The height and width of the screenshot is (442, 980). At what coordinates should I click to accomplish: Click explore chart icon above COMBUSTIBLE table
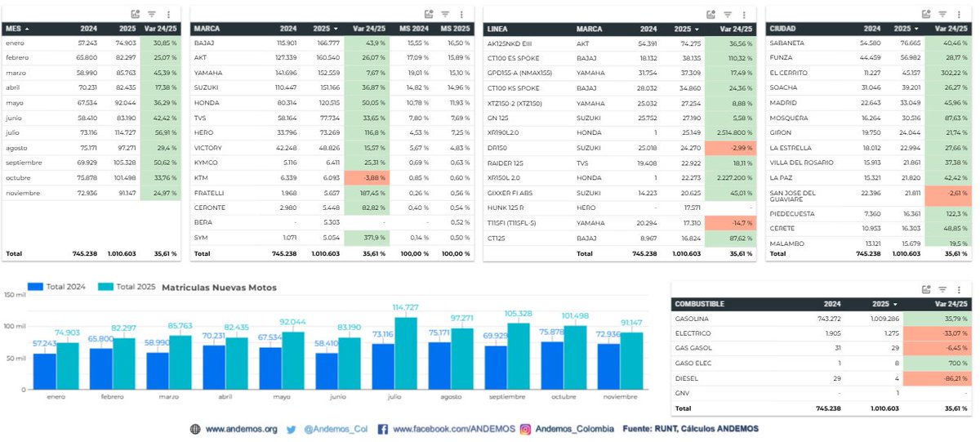(x=926, y=289)
